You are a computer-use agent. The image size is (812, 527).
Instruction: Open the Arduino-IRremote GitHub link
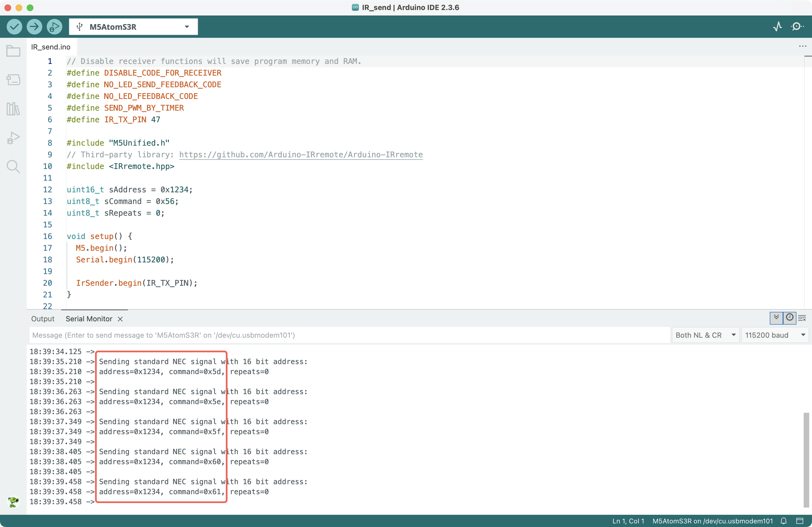tap(301, 155)
